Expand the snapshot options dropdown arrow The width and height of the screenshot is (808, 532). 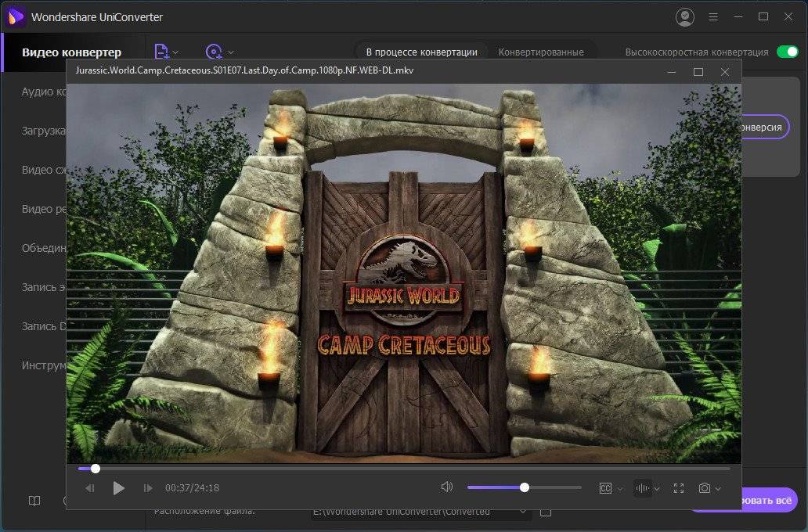[x=718, y=489]
